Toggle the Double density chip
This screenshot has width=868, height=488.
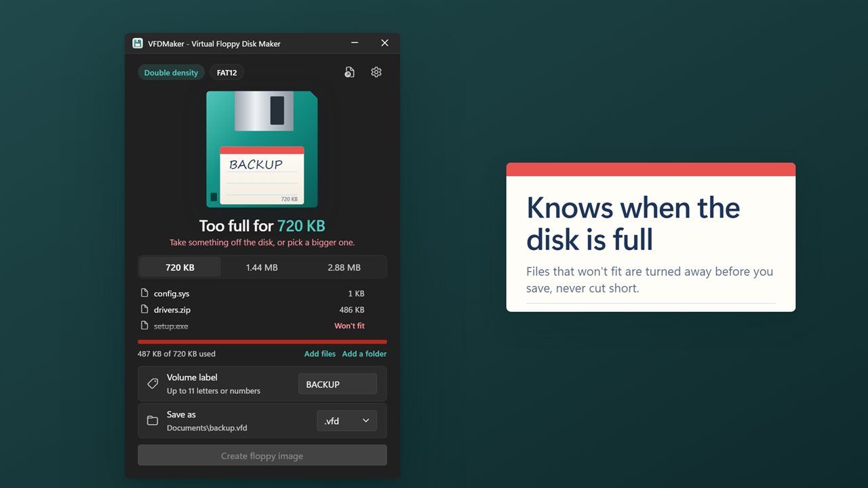[171, 73]
